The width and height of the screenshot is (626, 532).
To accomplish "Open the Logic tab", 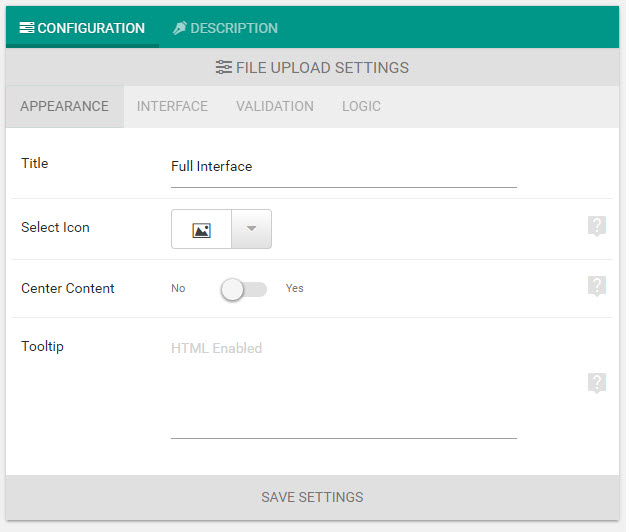I will point(361,106).
